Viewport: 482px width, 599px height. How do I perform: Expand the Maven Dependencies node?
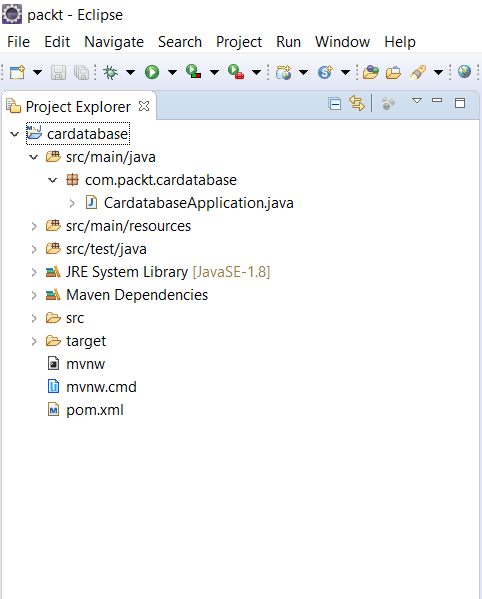(34, 295)
